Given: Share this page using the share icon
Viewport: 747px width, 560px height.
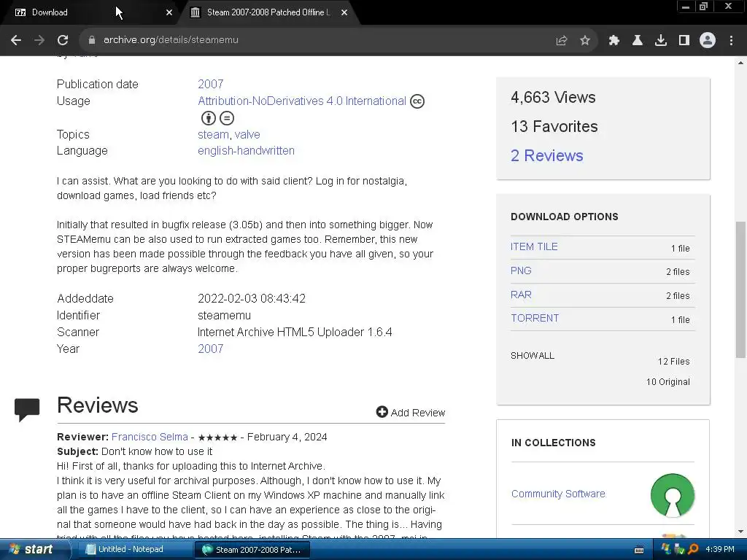Looking at the screenshot, I should coord(562,41).
